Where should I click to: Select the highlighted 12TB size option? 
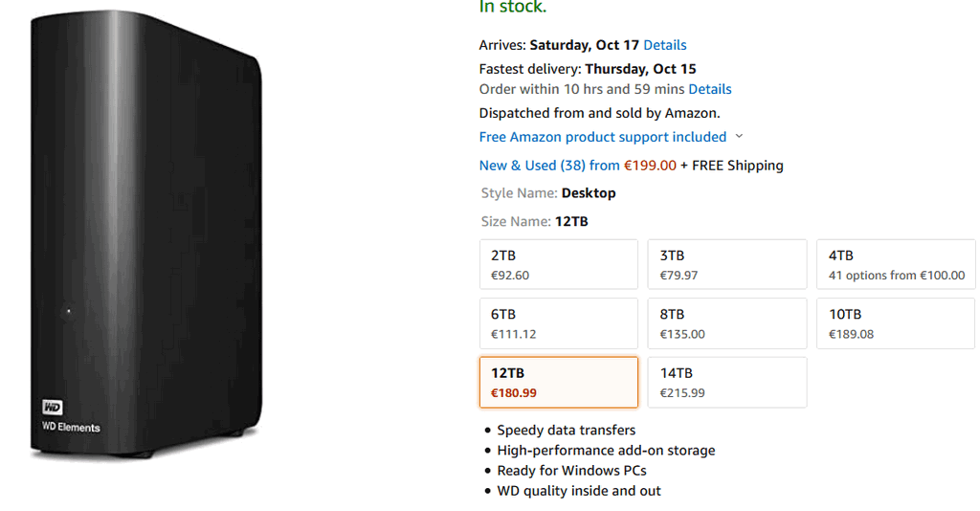tap(559, 383)
